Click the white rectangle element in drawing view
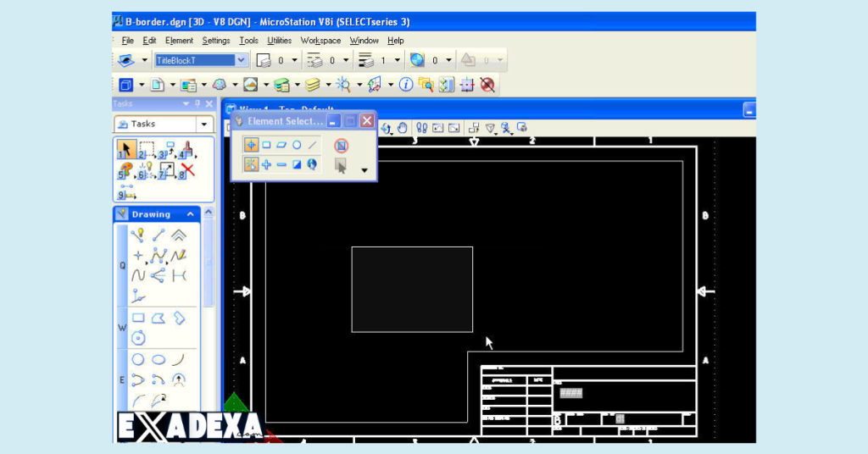 coord(412,289)
